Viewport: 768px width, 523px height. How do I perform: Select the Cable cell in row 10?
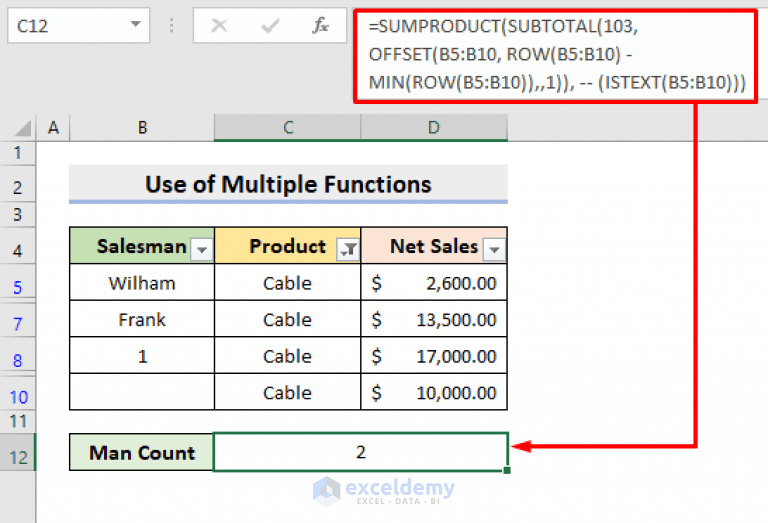point(288,392)
